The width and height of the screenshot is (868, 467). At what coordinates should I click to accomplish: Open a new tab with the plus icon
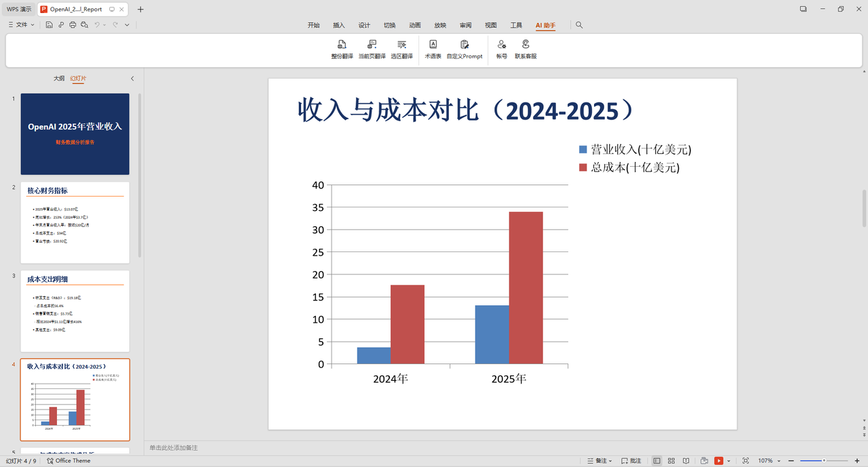tap(140, 9)
